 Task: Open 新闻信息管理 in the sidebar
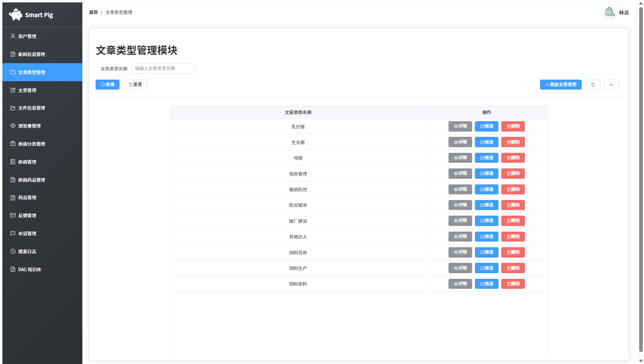42,54
